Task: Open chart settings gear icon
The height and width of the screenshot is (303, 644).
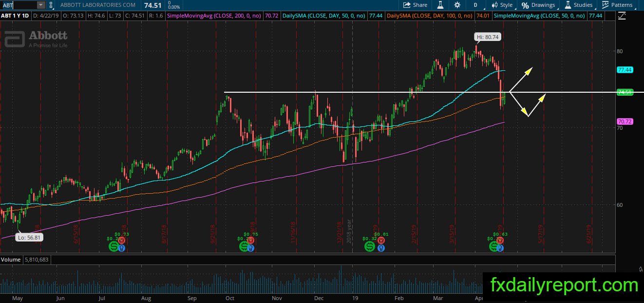Action: point(457,5)
